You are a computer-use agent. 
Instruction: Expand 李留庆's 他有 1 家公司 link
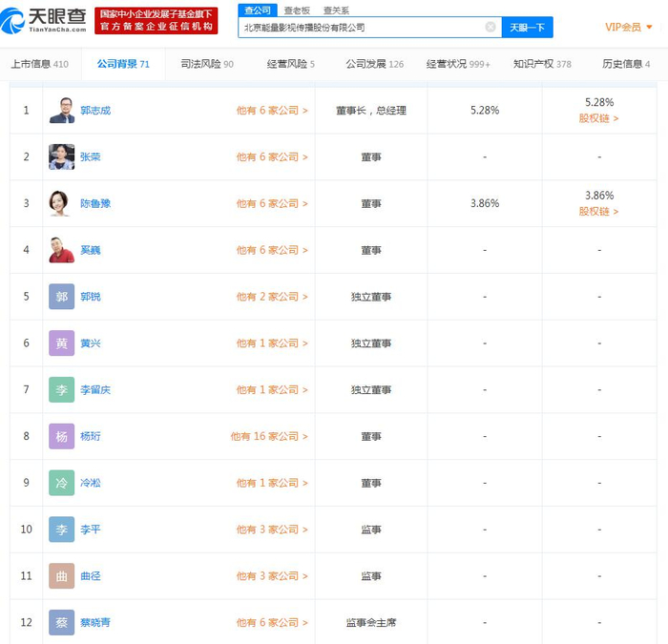tap(272, 389)
